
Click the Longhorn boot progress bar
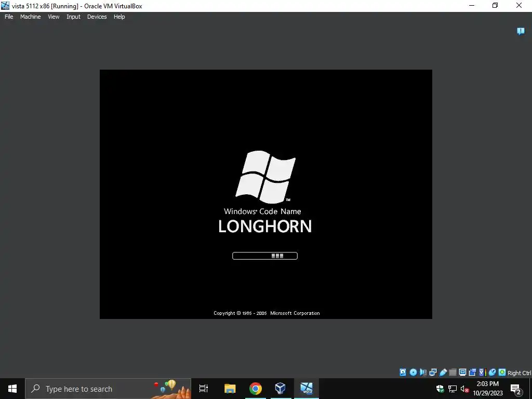pyautogui.click(x=264, y=256)
